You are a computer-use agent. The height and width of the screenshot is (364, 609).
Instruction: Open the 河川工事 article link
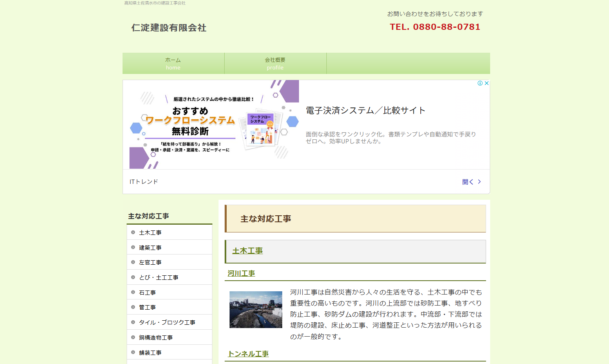click(241, 274)
